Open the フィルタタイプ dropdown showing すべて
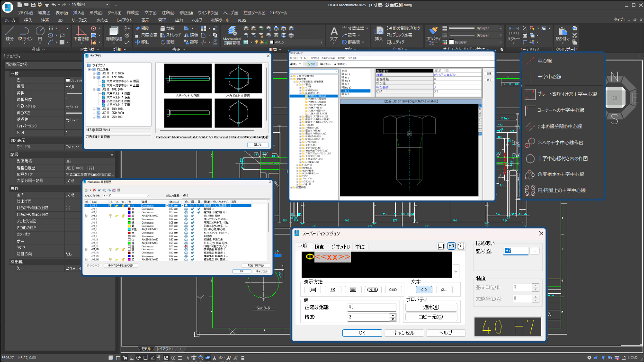The image size is (644, 362). (x=147, y=196)
